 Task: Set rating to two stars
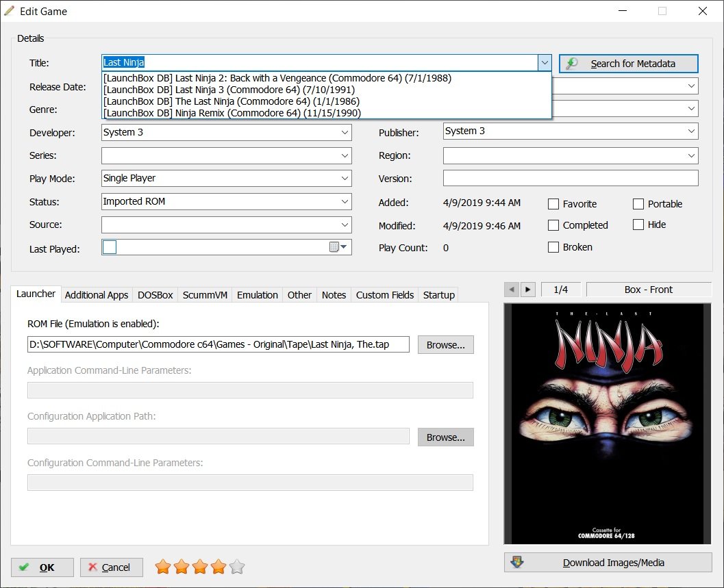[x=182, y=566]
